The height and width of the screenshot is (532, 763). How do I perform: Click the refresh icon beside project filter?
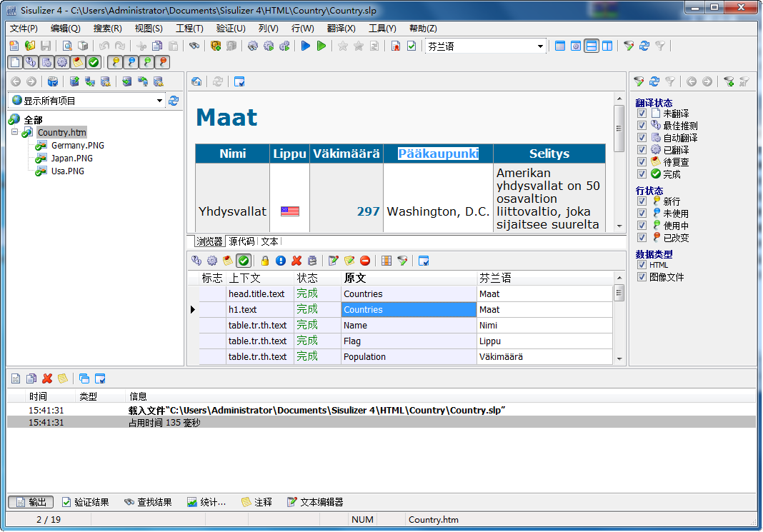[173, 101]
